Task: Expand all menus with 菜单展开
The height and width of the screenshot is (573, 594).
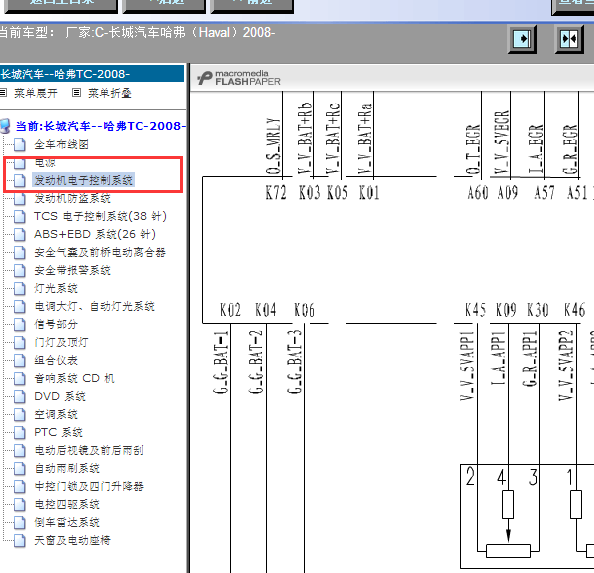Action: pos(36,93)
